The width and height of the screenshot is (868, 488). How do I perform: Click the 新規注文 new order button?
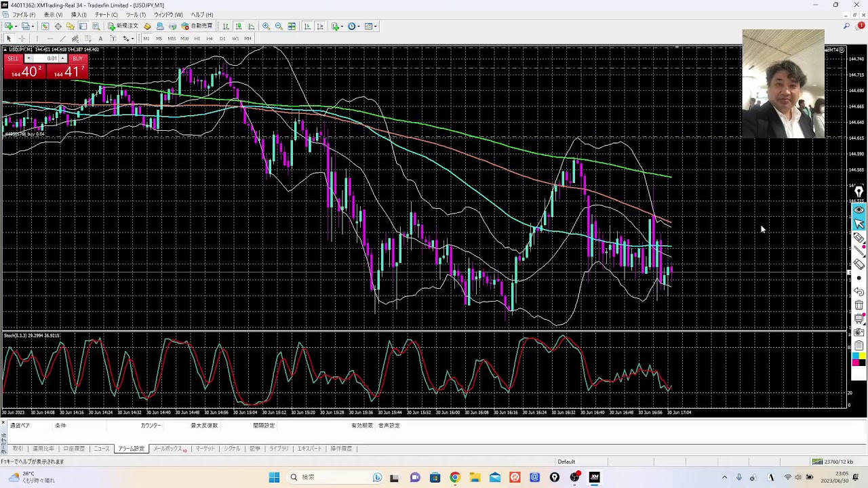pos(123,26)
